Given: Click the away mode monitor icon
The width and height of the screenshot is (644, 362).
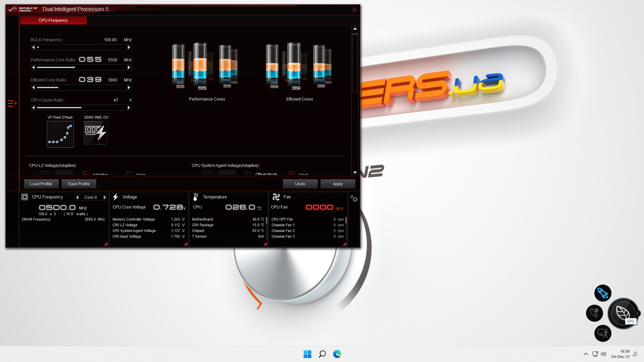Looking at the screenshot, I should 603,333.
